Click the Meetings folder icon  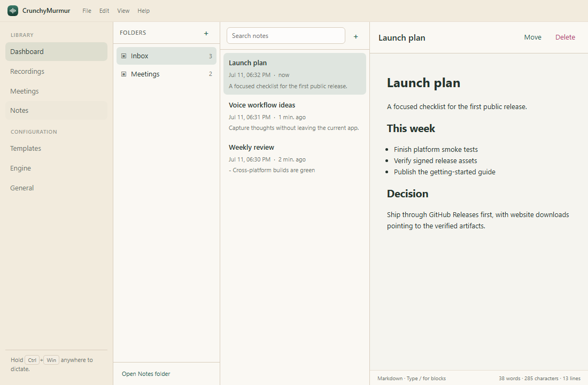click(x=124, y=74)
